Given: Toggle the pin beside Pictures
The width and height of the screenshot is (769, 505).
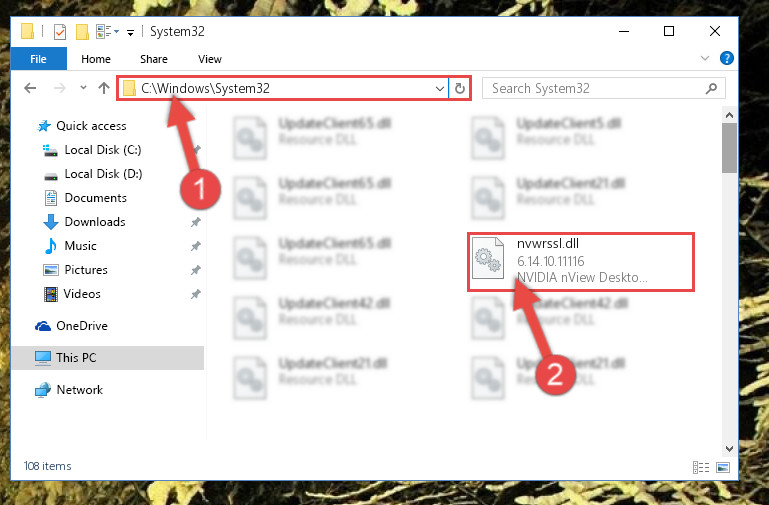Looking at the screenshot, I should point(195,270).
